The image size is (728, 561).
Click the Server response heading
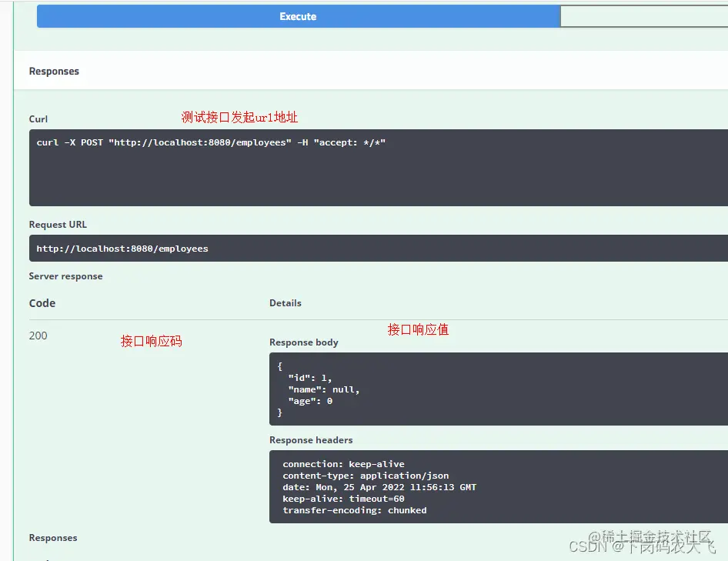point(65,276)
